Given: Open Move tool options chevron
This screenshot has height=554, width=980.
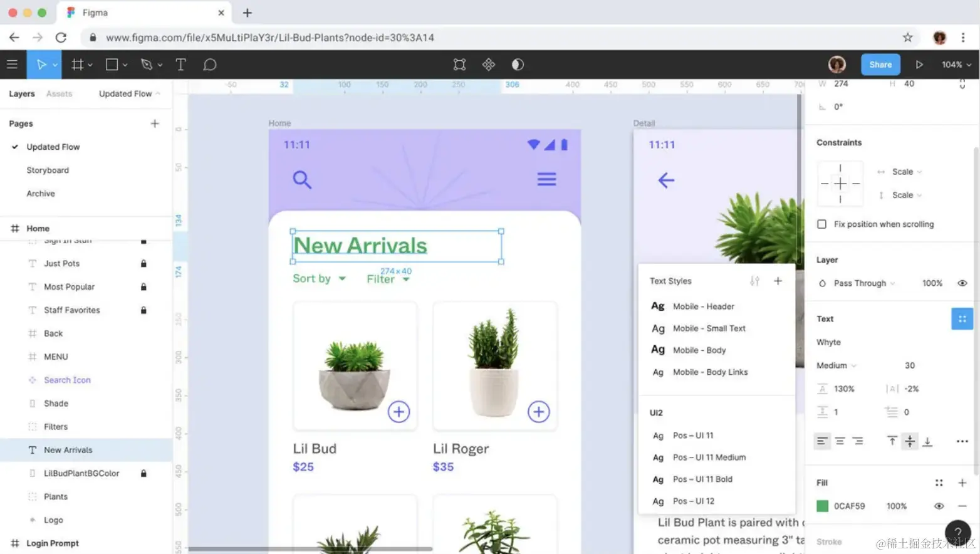Looking at the screenshot, I should pos(55,65).
